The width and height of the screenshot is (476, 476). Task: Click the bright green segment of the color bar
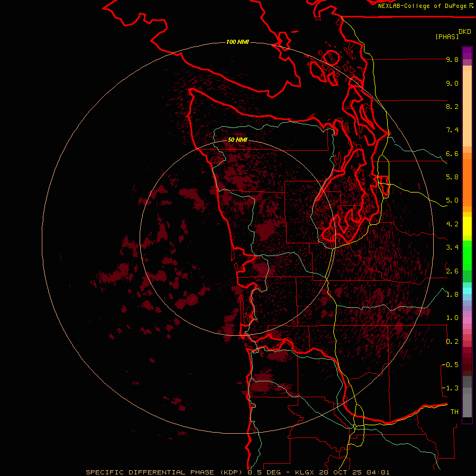467,255
